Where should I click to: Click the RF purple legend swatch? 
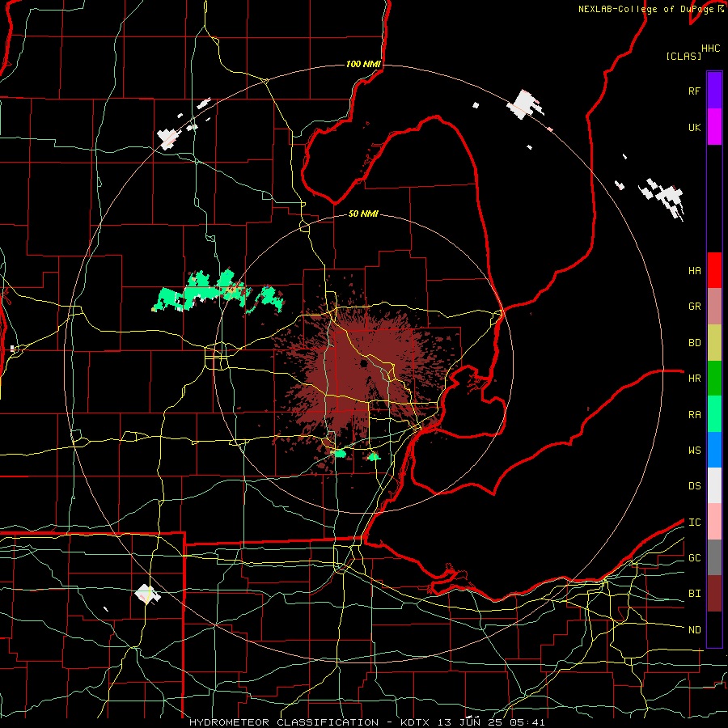coord(714,90)
